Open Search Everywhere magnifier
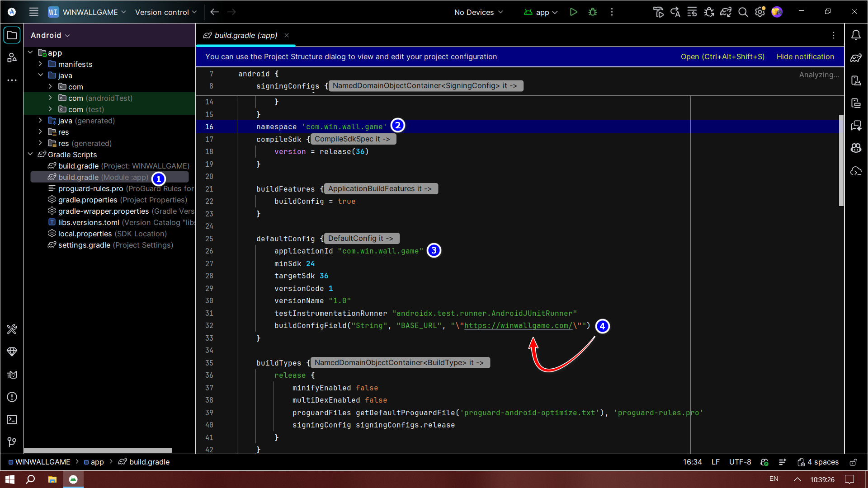 (x=743, y=12)
